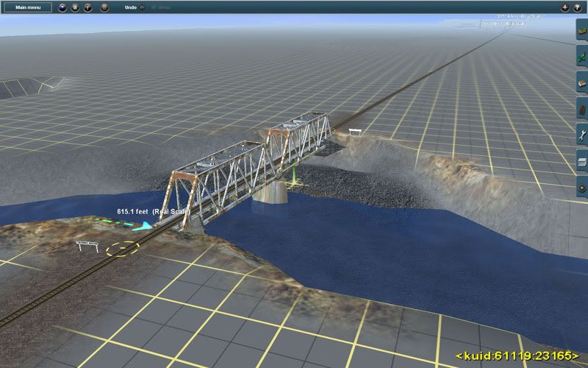Open the wrench Tools tab

pyautogui.click(x=581, y=135)
